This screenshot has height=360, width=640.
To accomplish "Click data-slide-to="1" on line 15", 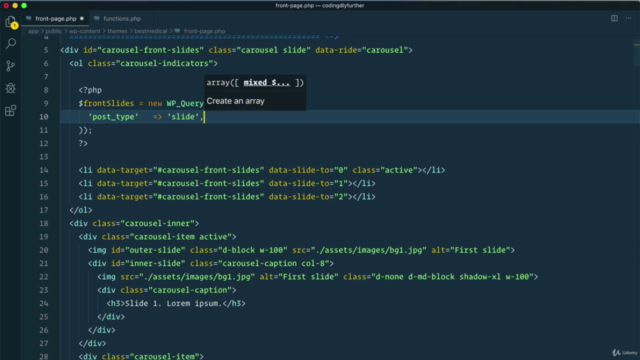I will click(x=308, y=184).
